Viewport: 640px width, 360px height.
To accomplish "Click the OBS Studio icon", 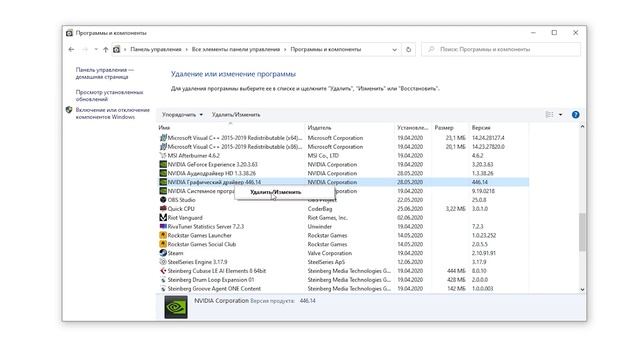I will [x=163, y=200].
